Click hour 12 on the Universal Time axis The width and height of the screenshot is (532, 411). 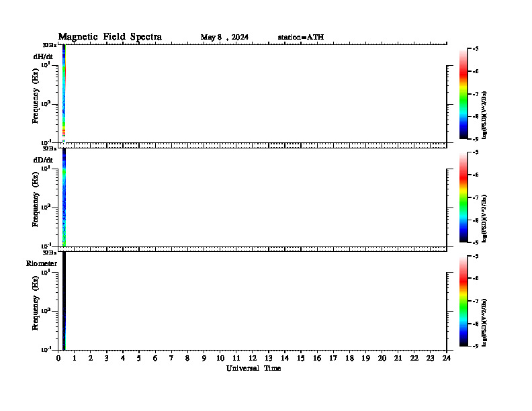click(x=253, y=358)
